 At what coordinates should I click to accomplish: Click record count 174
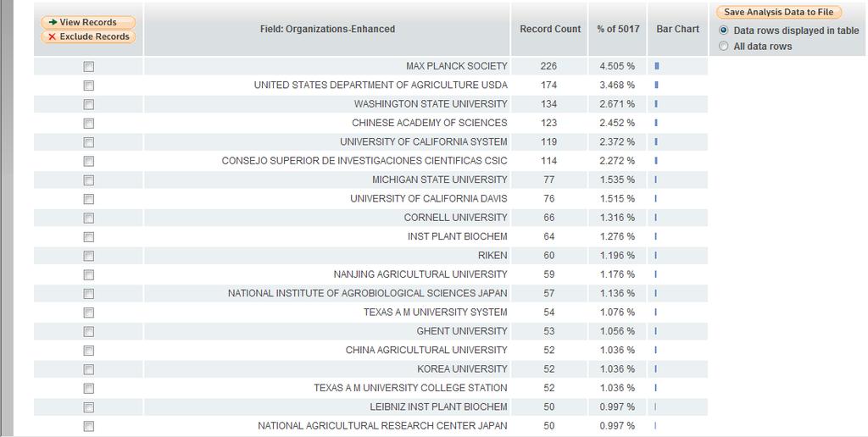click(x=548, y=85)
